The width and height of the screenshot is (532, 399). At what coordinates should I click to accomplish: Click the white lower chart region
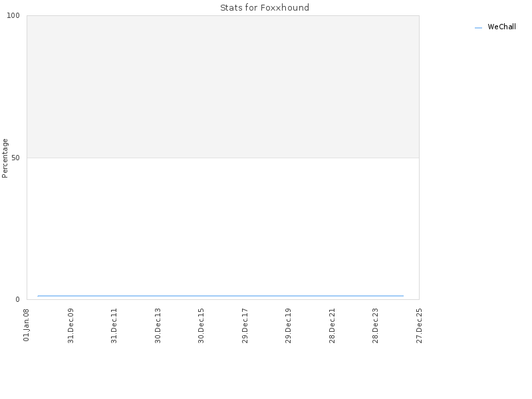223,225
